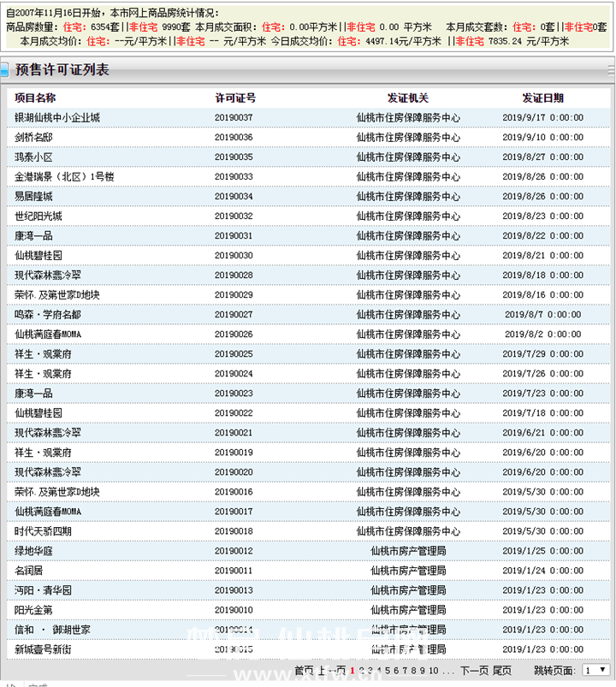The width and height of the screenshot is (616, 687).
Task: Open 鸣森·学府名都 project
Action: (48, 315)
